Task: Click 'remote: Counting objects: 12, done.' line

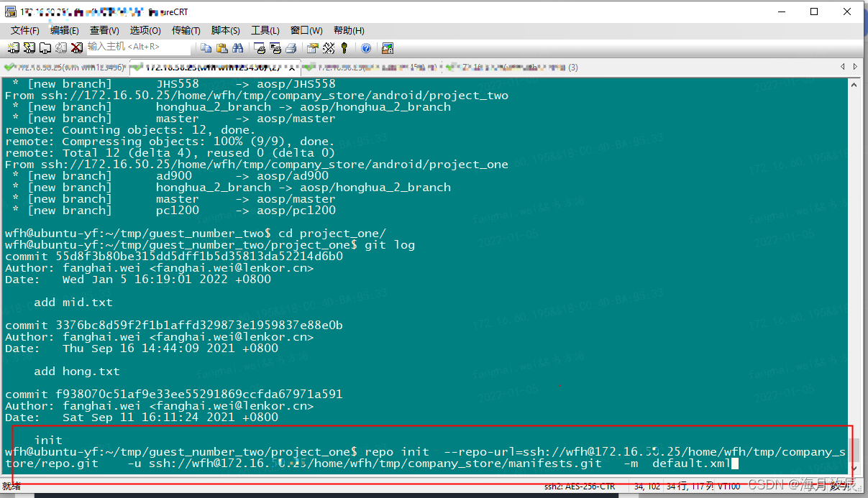Action: (x=131, y=129)
